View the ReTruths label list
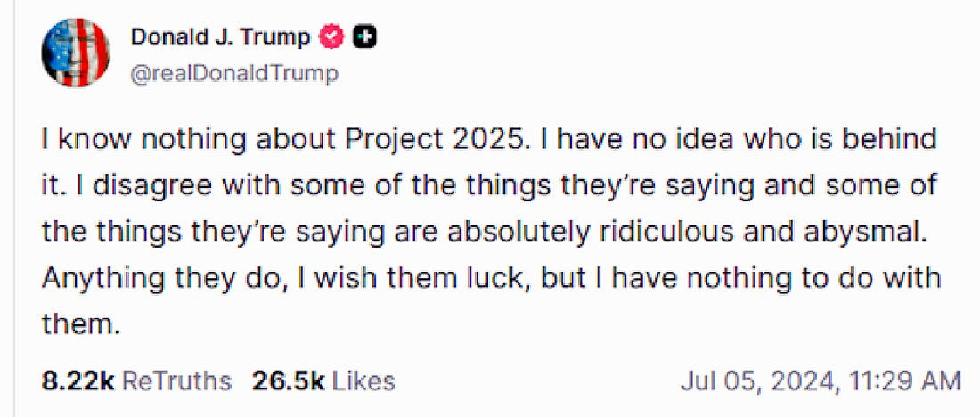This screenshot has width=980, height=417. (x=176, y=381)
